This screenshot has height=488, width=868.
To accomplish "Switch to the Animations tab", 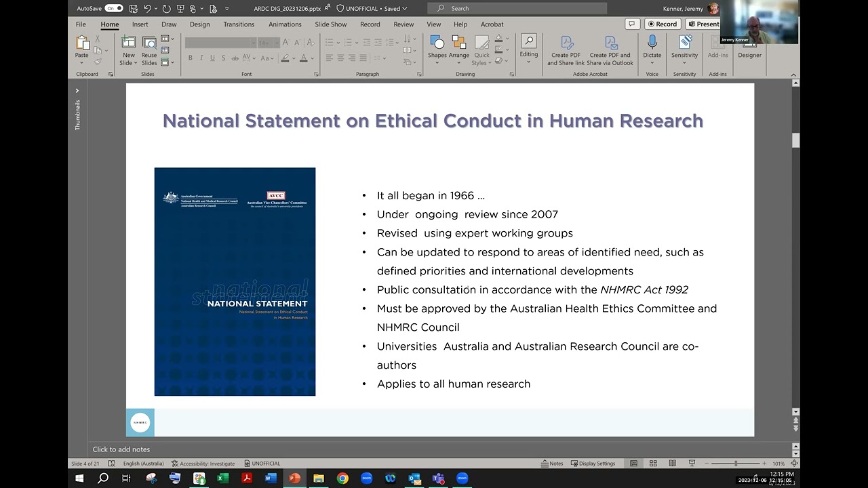I will (285, 24).
